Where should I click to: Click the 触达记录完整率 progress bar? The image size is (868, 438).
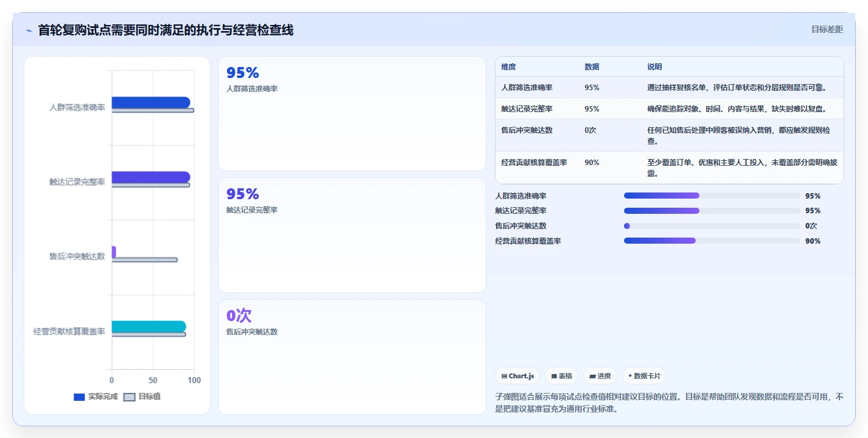712,211
